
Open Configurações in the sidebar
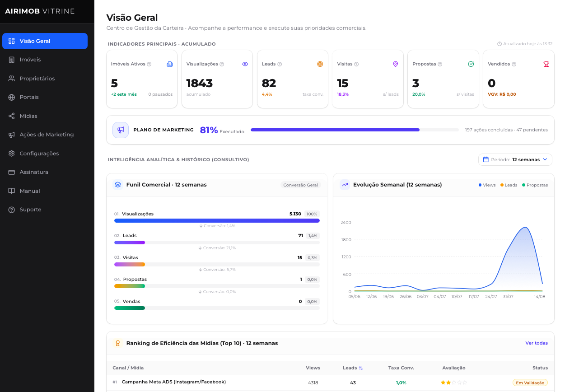click(45, 154)
